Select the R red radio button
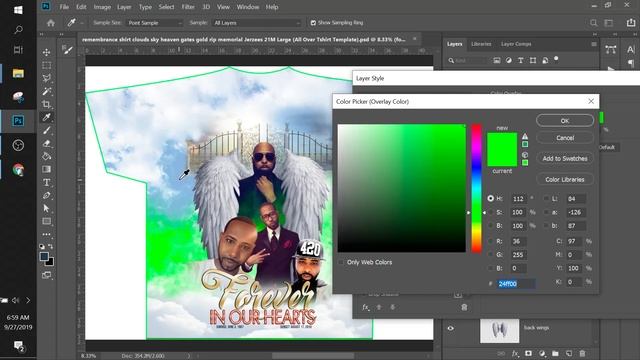The width and height of the screenshot is (640, 360). point(491,241)
